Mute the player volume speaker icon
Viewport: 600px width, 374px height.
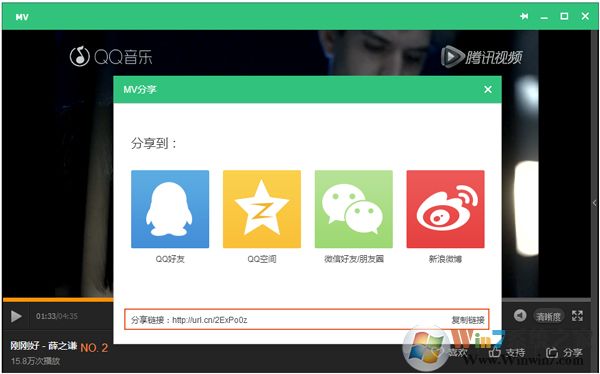(520, 315)
